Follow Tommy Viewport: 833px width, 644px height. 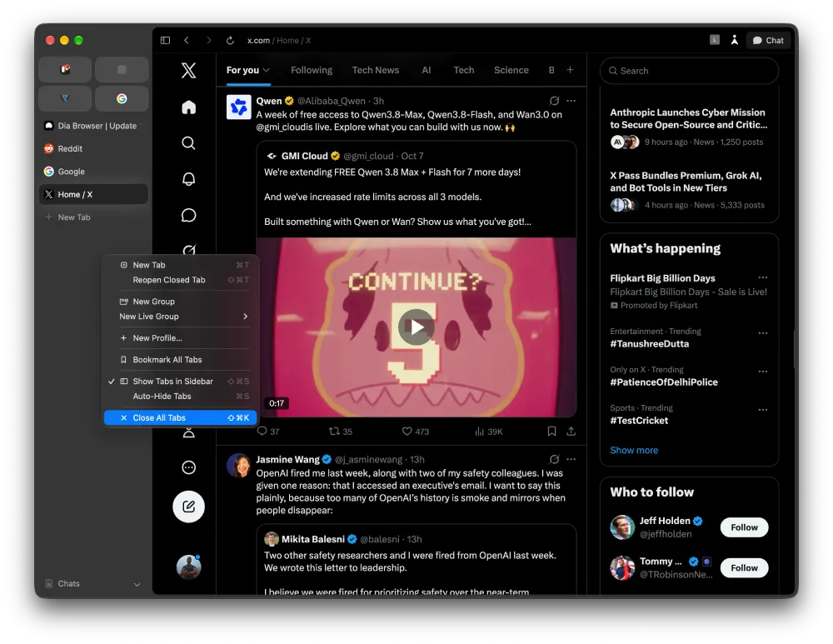[x=744, y=568]
